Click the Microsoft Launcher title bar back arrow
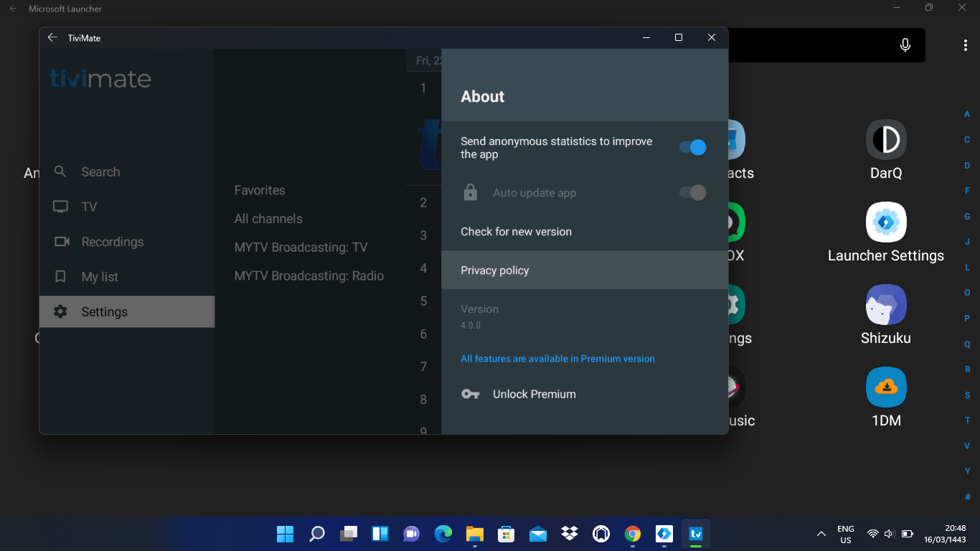Viewport: 980px width, 551px height. pos(13,9)
